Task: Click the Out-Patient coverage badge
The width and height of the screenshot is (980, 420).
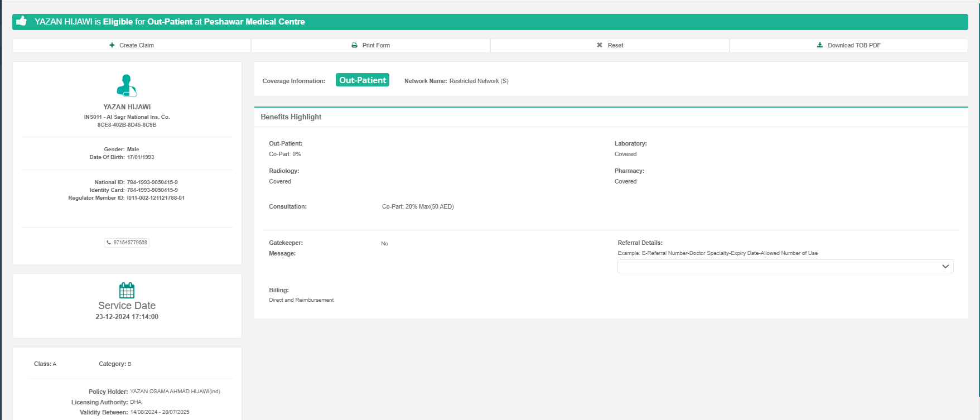Action: click(362, 80)
